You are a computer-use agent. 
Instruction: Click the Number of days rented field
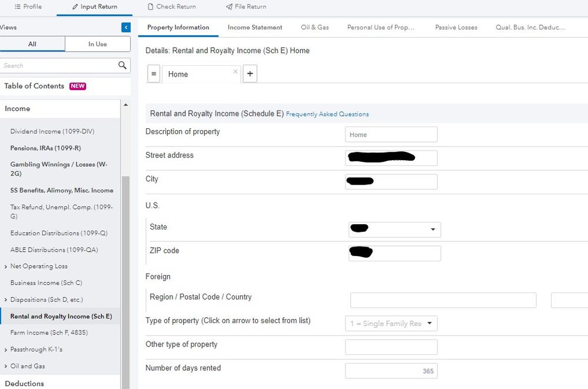[x=391, y=371]
